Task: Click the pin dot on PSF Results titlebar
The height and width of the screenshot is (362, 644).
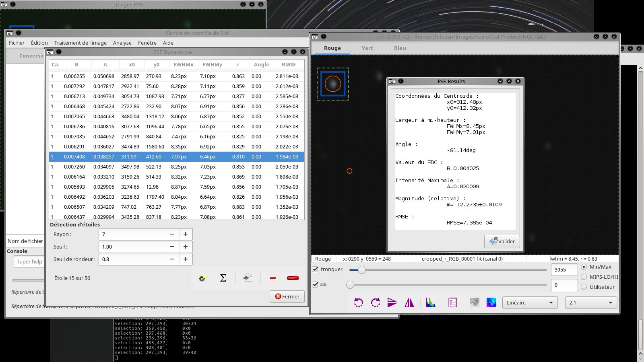Action: (401, 81)
